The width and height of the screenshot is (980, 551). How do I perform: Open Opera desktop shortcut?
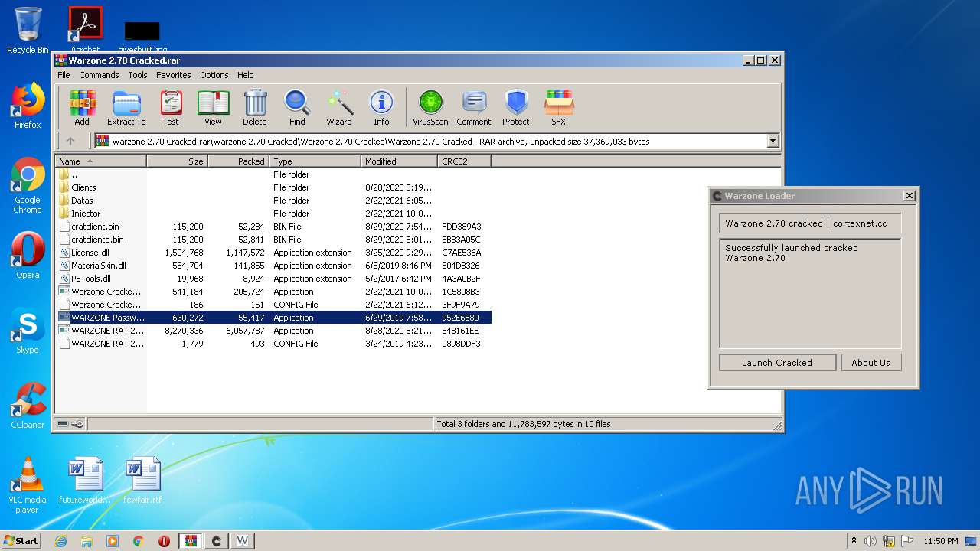click(x=28, y=255)
